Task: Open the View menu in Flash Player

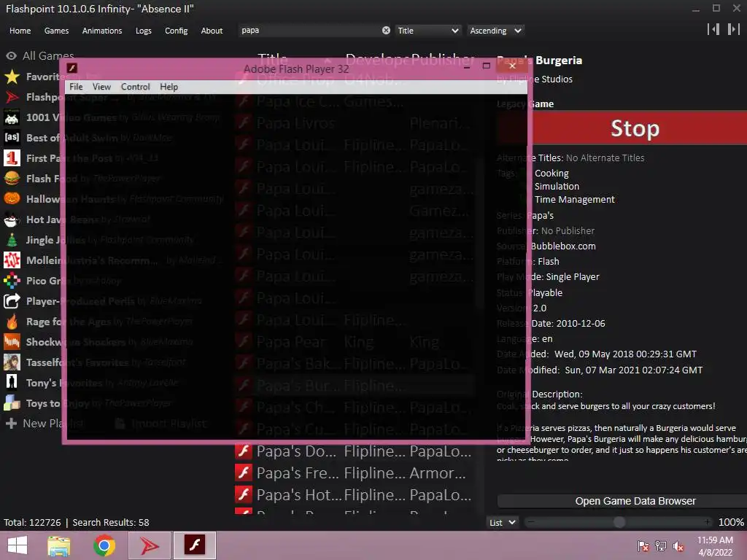Action: 101,87
